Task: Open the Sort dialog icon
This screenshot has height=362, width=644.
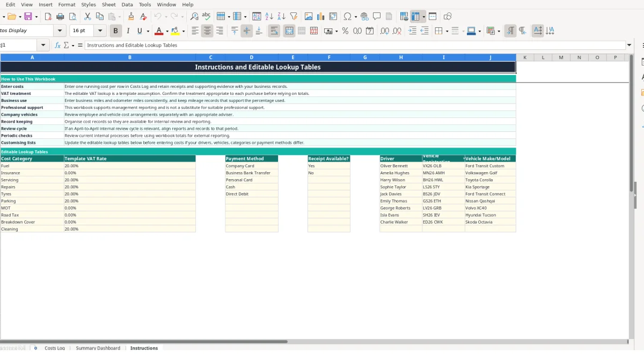Action: (257, 17)
